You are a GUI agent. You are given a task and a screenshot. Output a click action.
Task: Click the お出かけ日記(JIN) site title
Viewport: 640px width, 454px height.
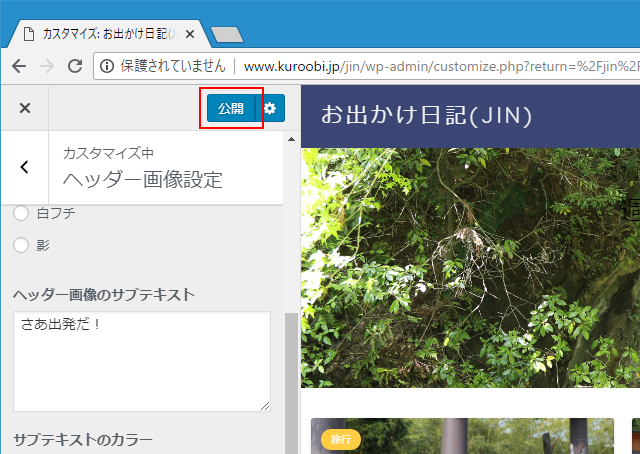426,115
